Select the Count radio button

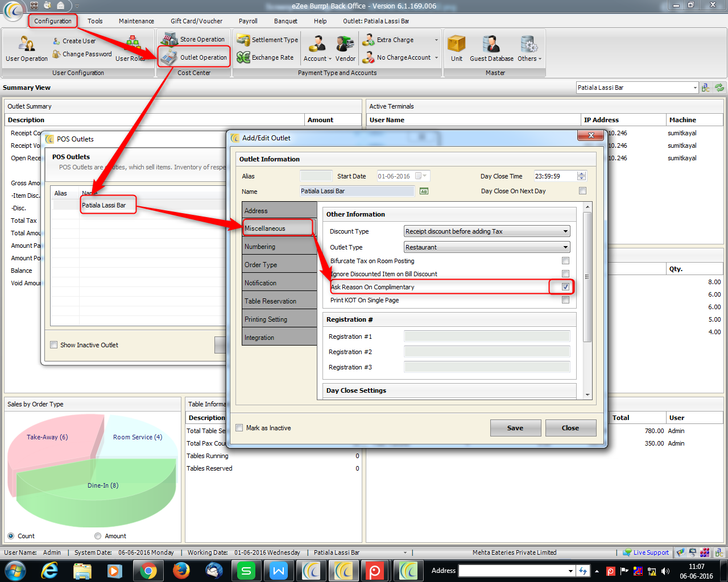[x=11, y=536]
